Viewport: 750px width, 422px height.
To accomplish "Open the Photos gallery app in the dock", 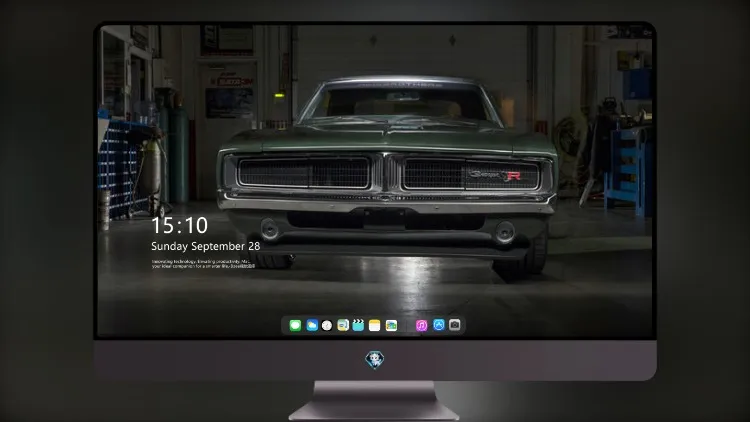I will coord(391,326).
